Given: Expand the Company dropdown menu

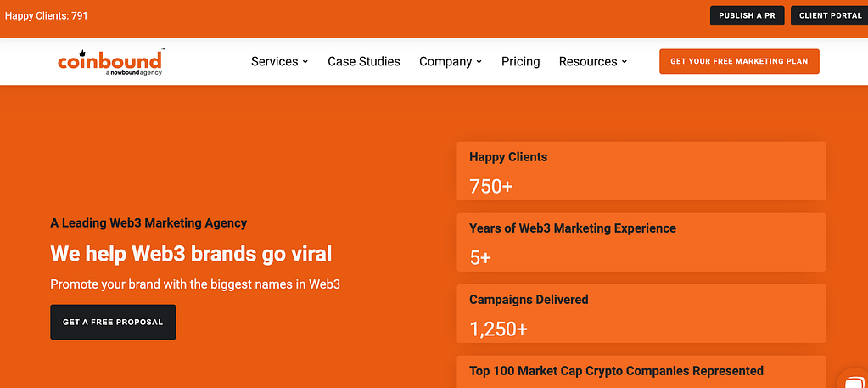Looking at the screenshot, I should coord(450,61).
